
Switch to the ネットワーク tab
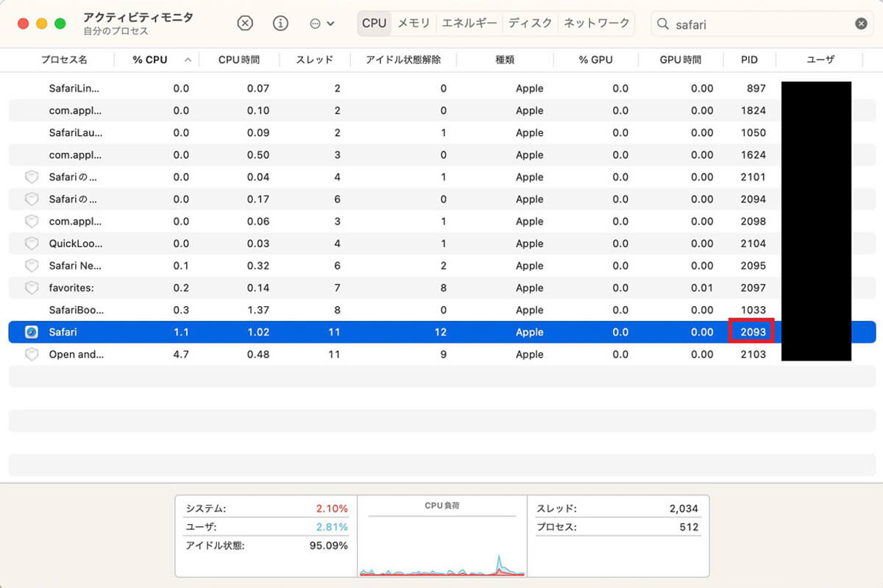click(x=596, y=24)
